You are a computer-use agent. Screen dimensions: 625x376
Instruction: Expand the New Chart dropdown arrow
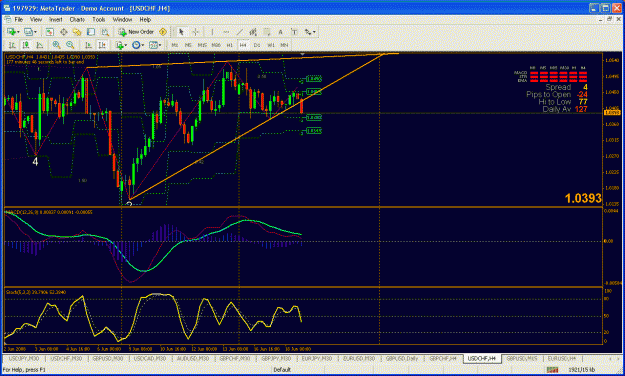[x=18, y=32]
